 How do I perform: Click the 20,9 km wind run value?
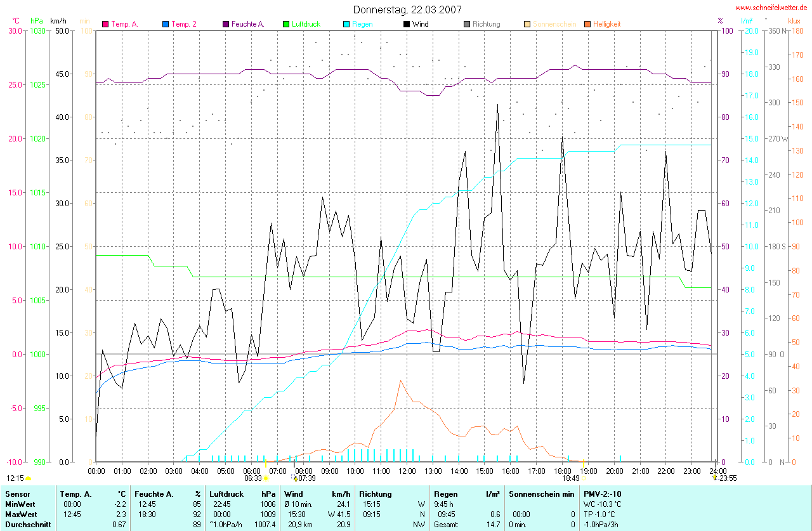coord(299,525)
